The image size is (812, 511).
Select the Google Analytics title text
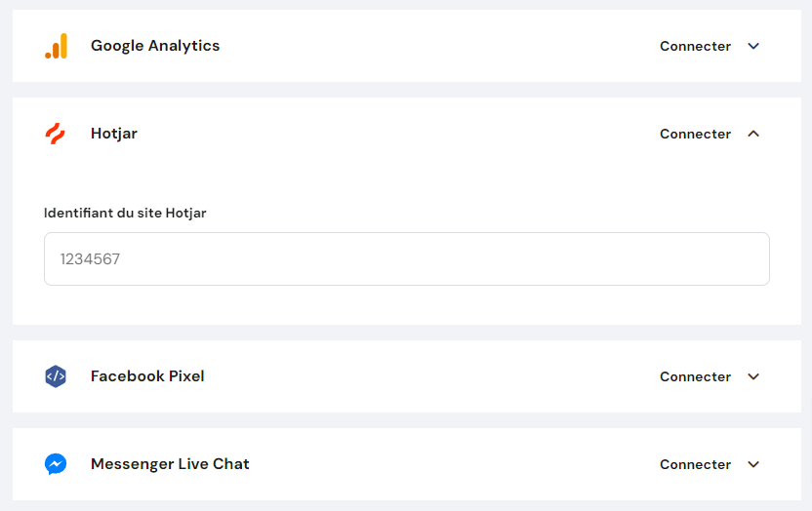coord(155,46)
